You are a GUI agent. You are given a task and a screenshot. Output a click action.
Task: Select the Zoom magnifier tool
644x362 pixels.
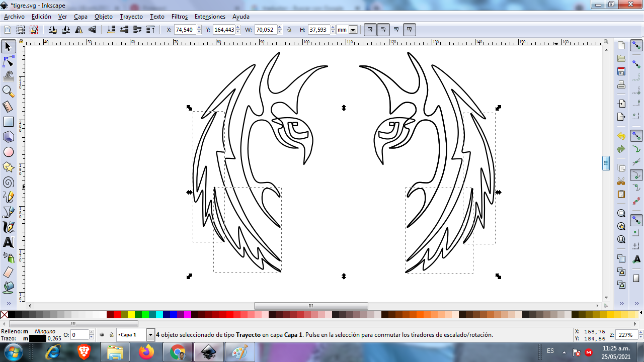[x=8, y=92]
